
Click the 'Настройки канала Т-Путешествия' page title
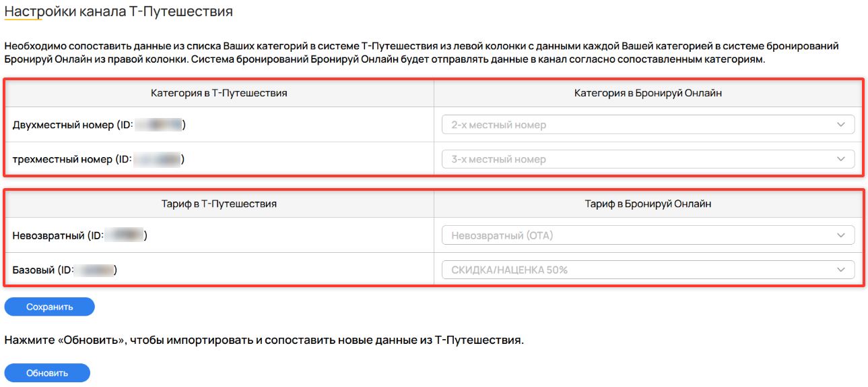119,11
